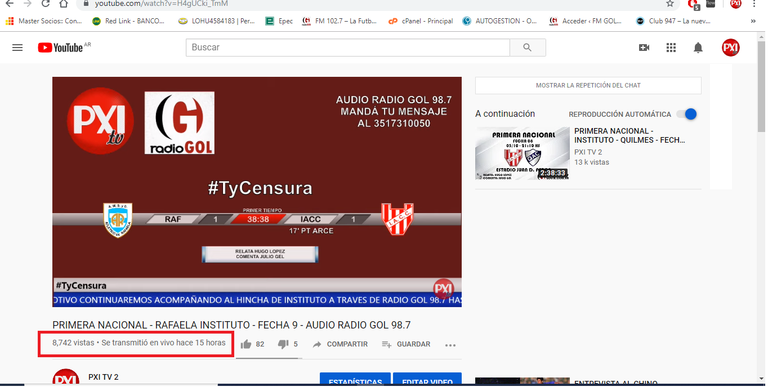The image size is (768, 390).
Task: Open the create video camera icon
Action: point(644,48)
